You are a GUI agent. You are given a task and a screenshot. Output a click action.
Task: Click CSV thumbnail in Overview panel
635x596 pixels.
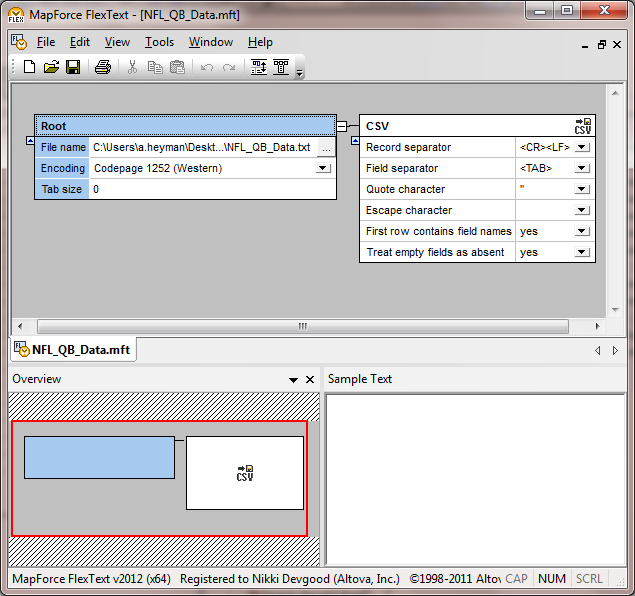[x=245, y=473]
